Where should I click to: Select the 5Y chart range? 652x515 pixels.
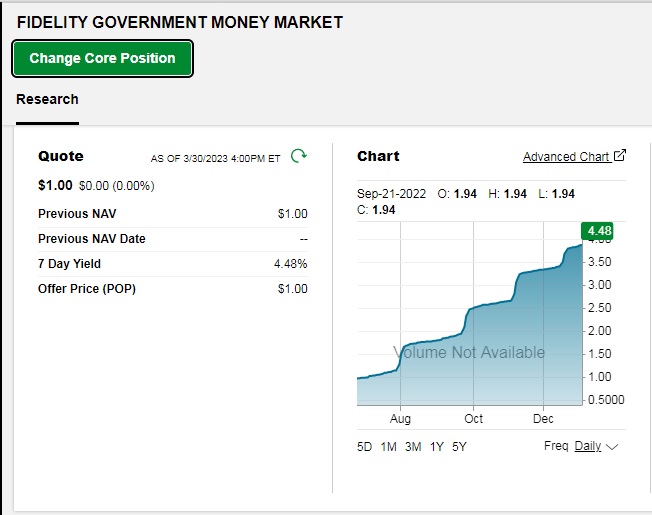pyautogui.click(x=459, y=447)
